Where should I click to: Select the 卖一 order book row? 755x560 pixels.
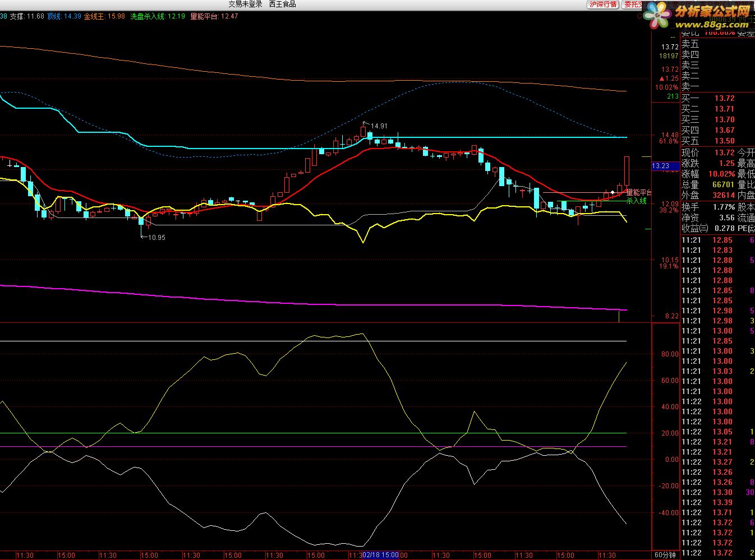[717, 86]
